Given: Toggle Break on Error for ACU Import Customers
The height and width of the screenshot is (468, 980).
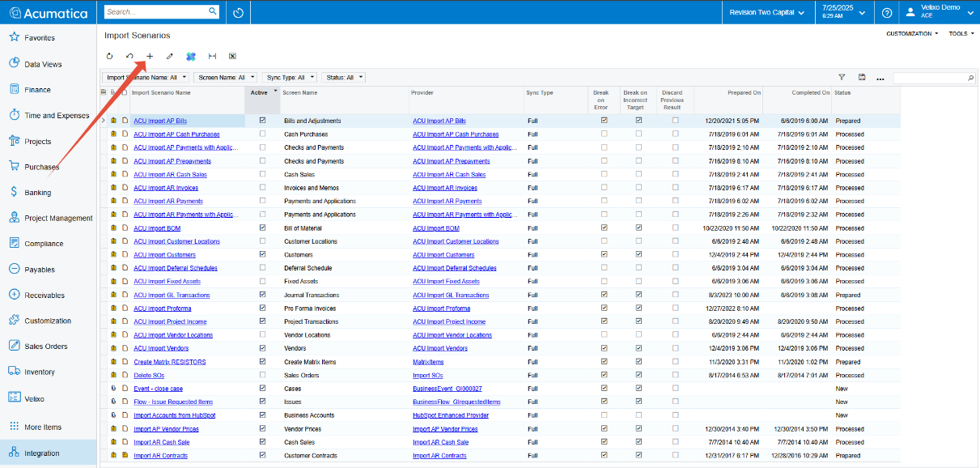Looking at the screenshot, I should (604, 254).
